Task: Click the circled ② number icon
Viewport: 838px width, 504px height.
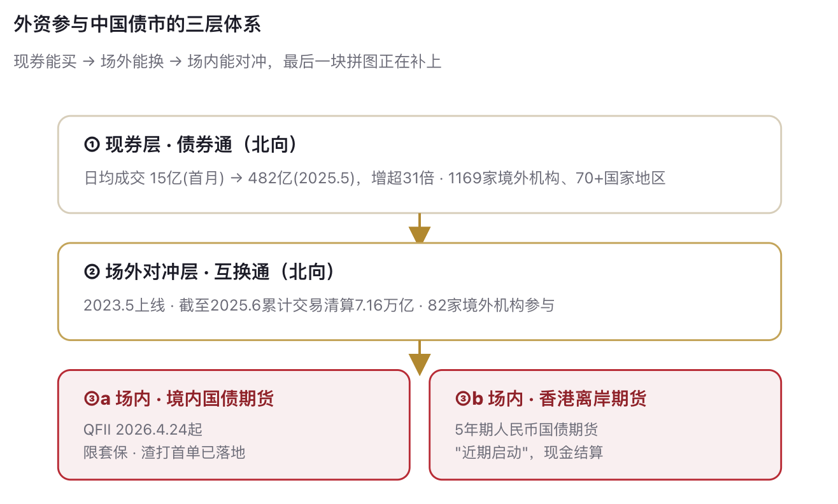Action: pyautogui.click(x=92, y=272)
